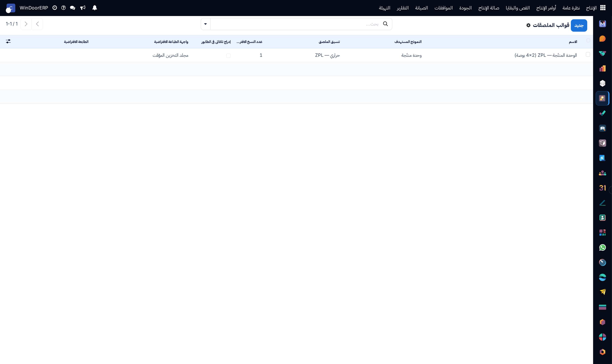
Task: Open the yellow paper plane icon
Action: pyautogui.click(x=602, y=292)
